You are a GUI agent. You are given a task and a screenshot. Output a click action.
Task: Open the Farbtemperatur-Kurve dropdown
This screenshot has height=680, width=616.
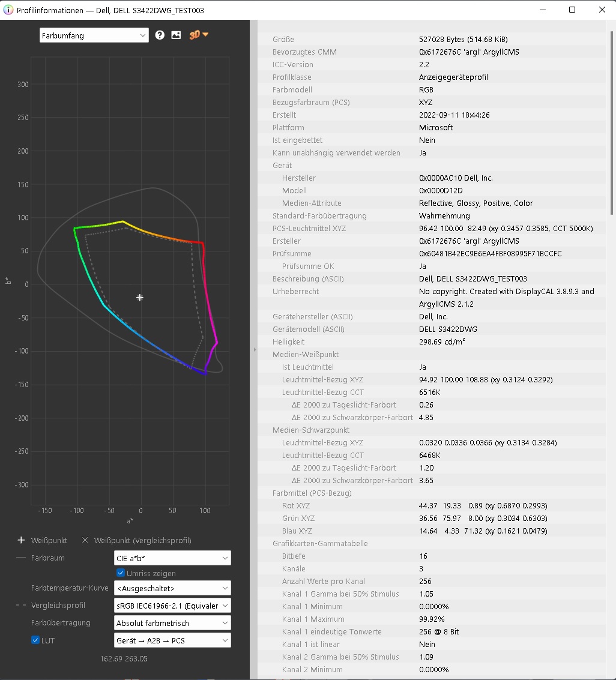172,589
